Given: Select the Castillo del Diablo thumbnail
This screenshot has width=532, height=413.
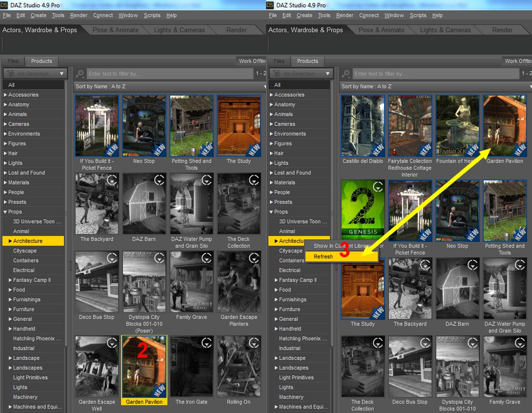Looking at the screenshot, I should coord(363,126).
